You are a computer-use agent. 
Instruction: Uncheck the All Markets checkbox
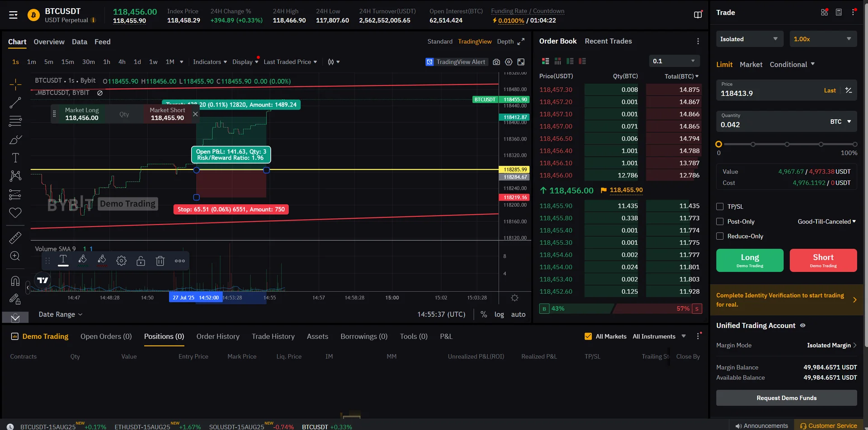point(588,337)
